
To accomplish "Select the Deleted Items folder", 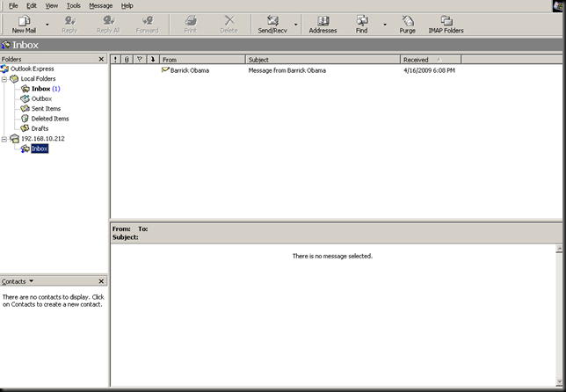I will click(50, 119).
